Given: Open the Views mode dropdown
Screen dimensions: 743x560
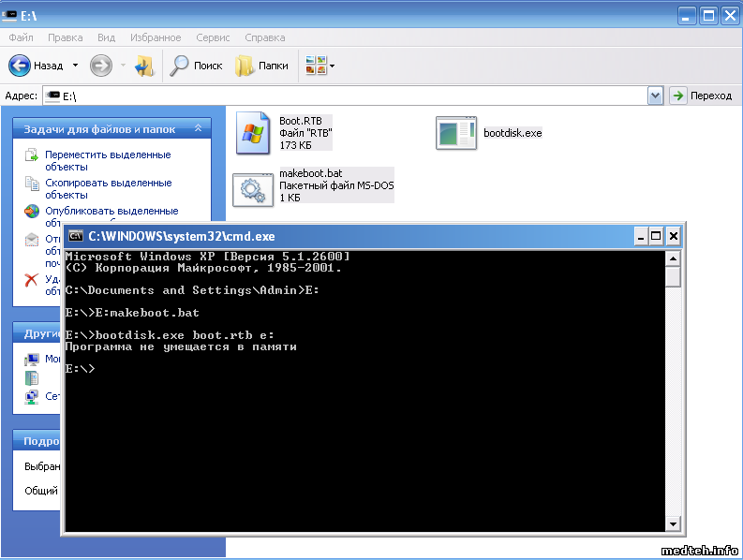Looking at the screenshot, I should pos(319,66).
